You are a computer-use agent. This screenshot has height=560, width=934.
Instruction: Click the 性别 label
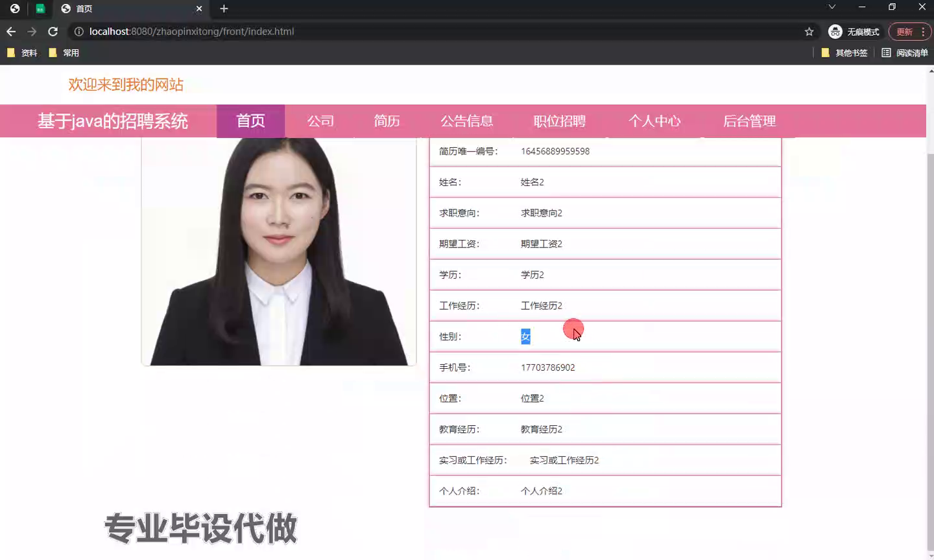[450, 336]
